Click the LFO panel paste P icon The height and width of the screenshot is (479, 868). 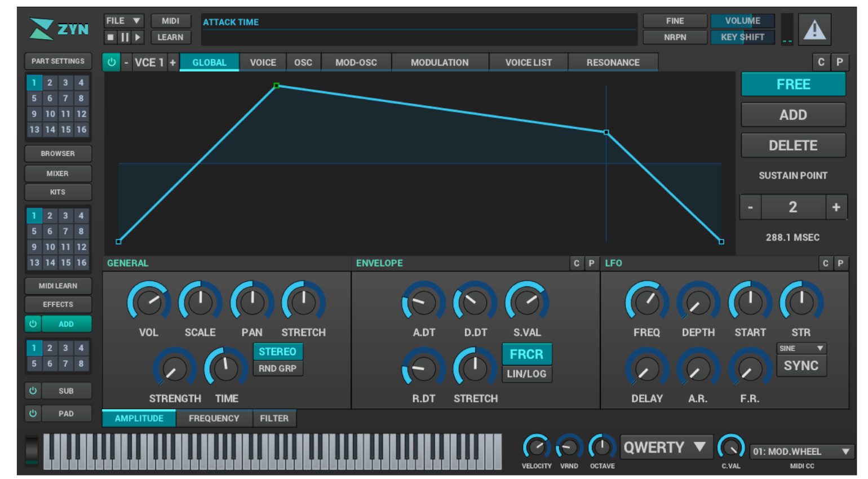click(x=840, y=263)
